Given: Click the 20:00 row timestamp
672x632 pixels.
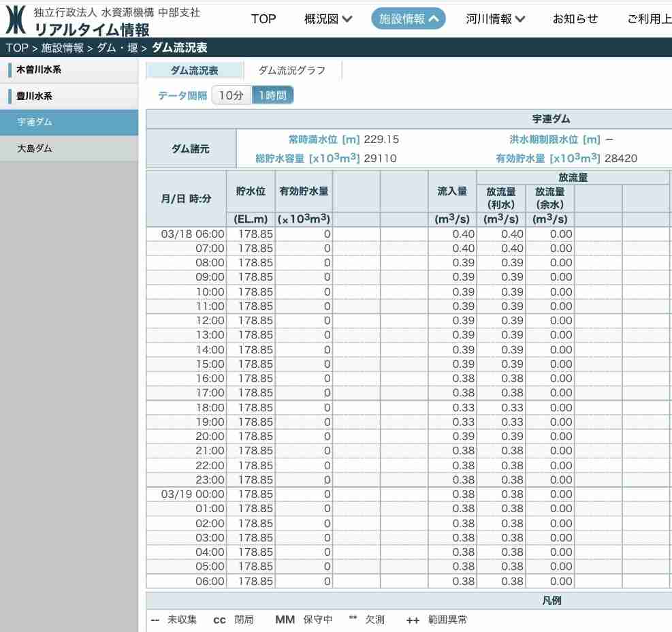Looking at the screenshot, I should [210, 437].
